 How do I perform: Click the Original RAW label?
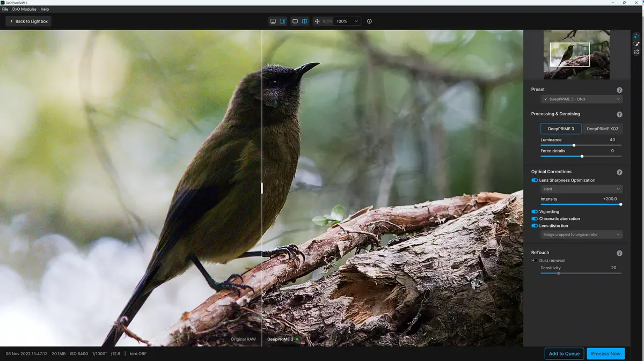[243, 339]
